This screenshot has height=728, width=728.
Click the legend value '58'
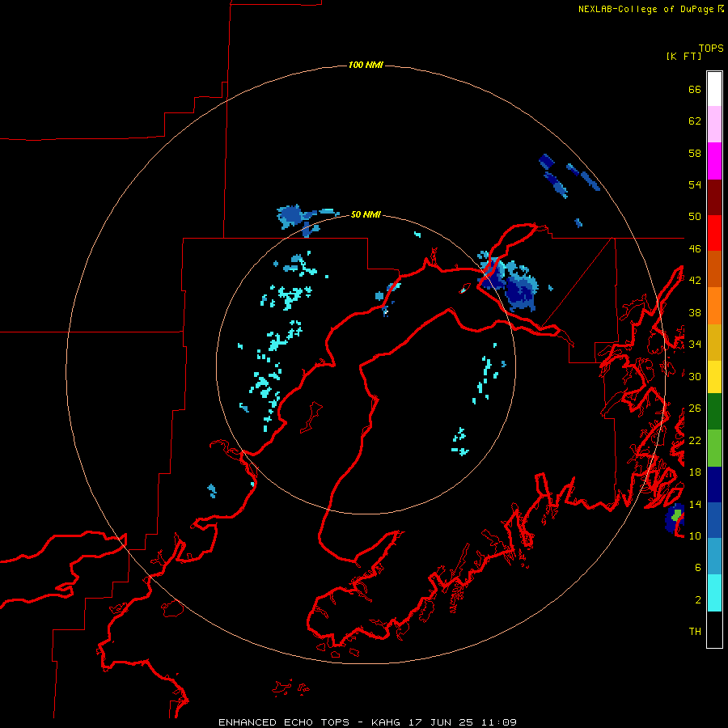pyautogui.click(x=695, y=153)
